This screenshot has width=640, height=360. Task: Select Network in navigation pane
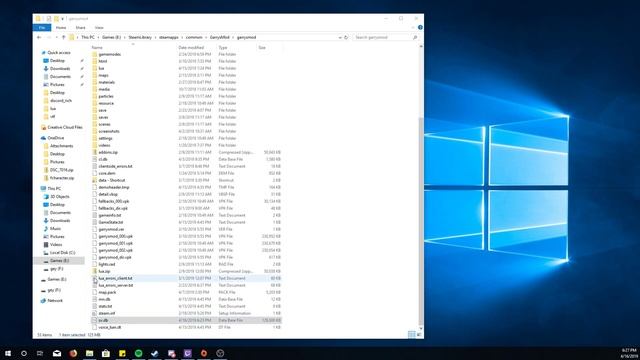55,300
